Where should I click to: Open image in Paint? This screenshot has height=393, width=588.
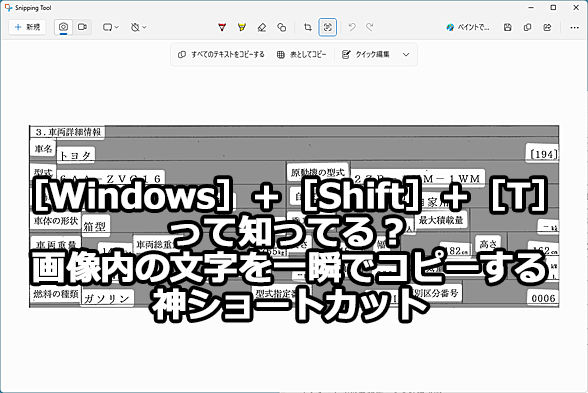tap(467, 27)
